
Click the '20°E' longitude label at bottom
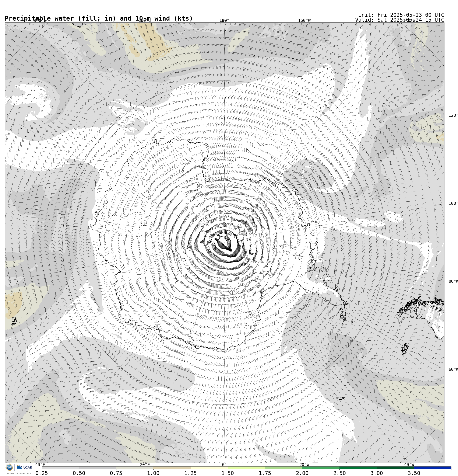click(145, 465)
